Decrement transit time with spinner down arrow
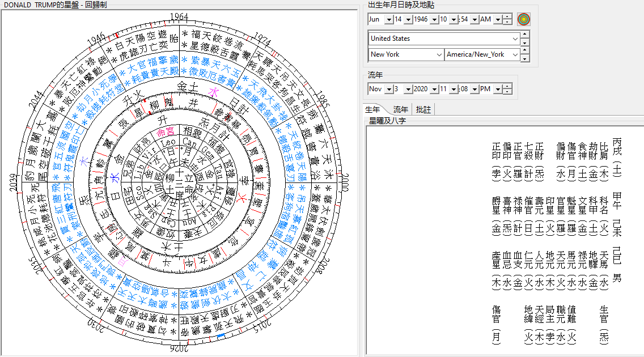The width and height of the screenshot is (644, 357). pyautogui.click(x=507, y=91)
